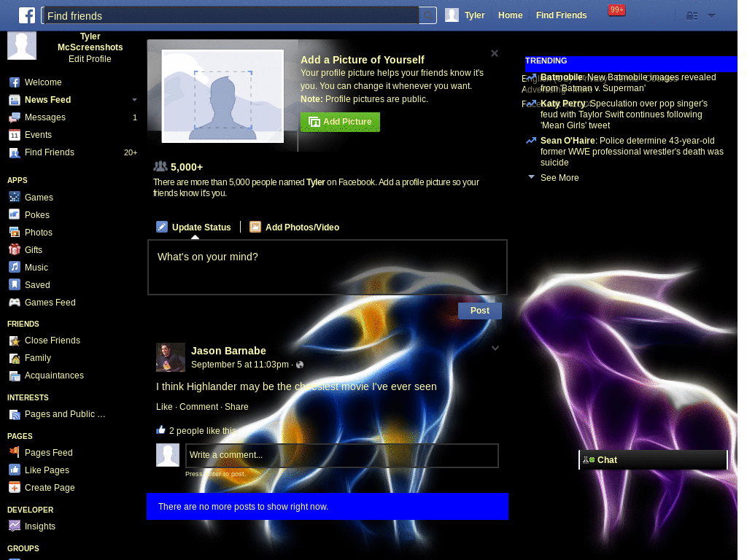Viewport: 747px width, 560px height.
Task: Click the Find friends search field
Action: tap(231, 16)
